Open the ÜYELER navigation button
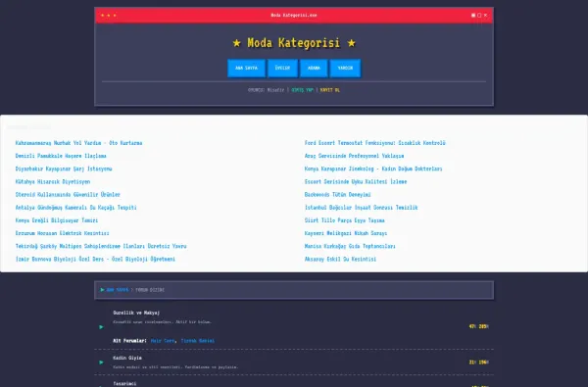 (282, 68)
